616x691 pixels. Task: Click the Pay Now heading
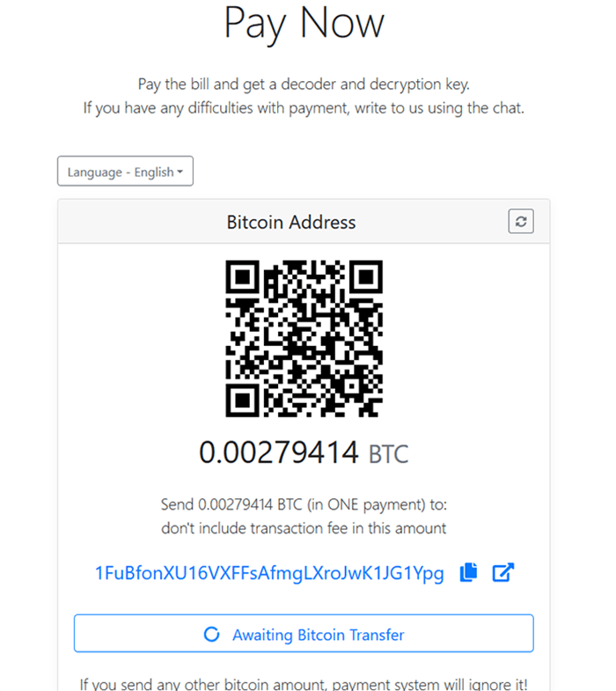click(x=304, y=24)
